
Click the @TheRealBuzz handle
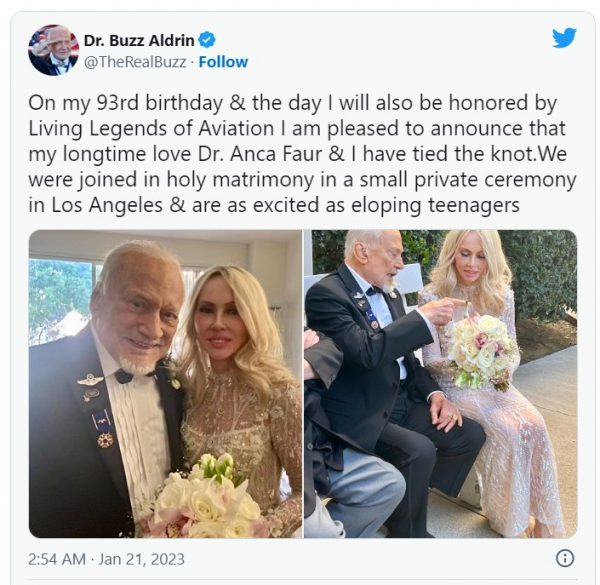click(x=133, y=62)
